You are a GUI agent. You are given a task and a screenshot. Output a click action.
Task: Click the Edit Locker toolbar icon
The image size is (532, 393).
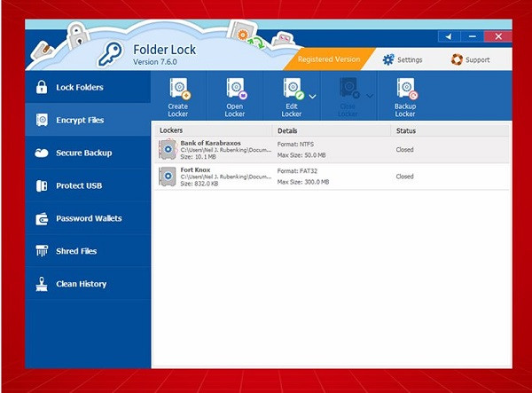pyautogui.click(x=293, y=89)
